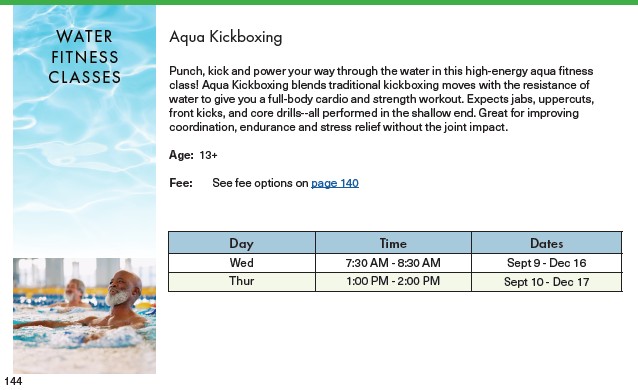The image size is (638, 390).
Task: Select the Time column header
Action: coord(393,243)
